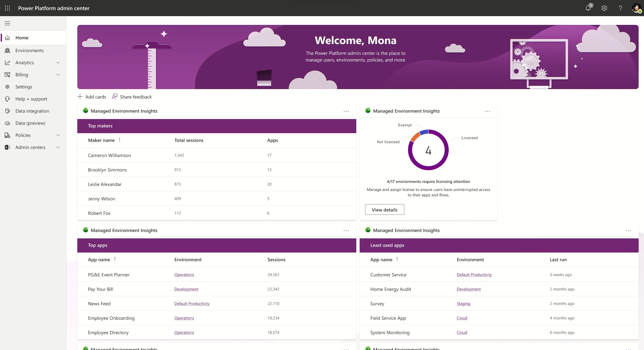Click the Data (preview) cloud icon
The height and width of the screenshot is (350, 644).
point(7,123)
